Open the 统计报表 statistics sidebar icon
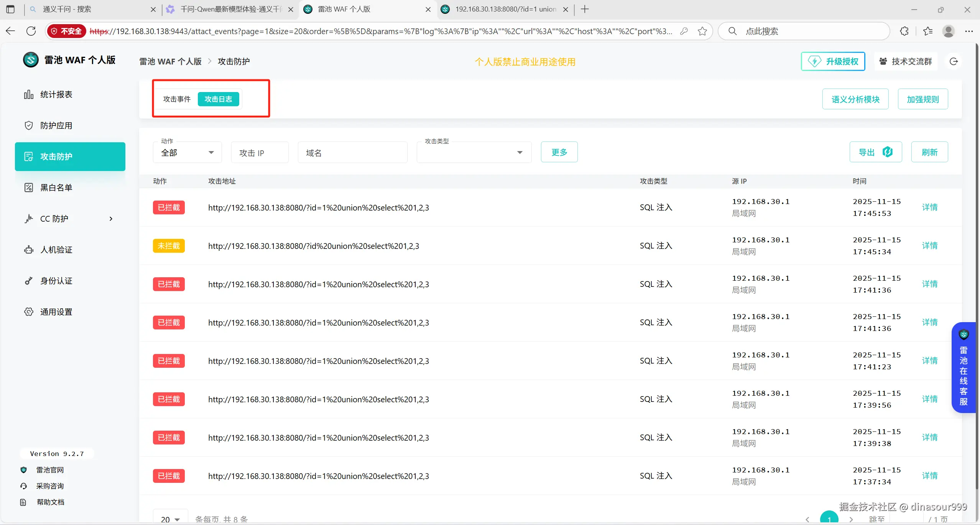This screenshot has height=525, width=980. tap(29, 94)
